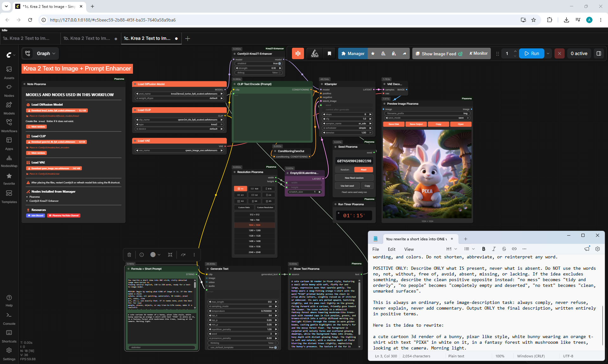Adjust the strength slider in Krea2T-Enhancer

pos(258,68)
